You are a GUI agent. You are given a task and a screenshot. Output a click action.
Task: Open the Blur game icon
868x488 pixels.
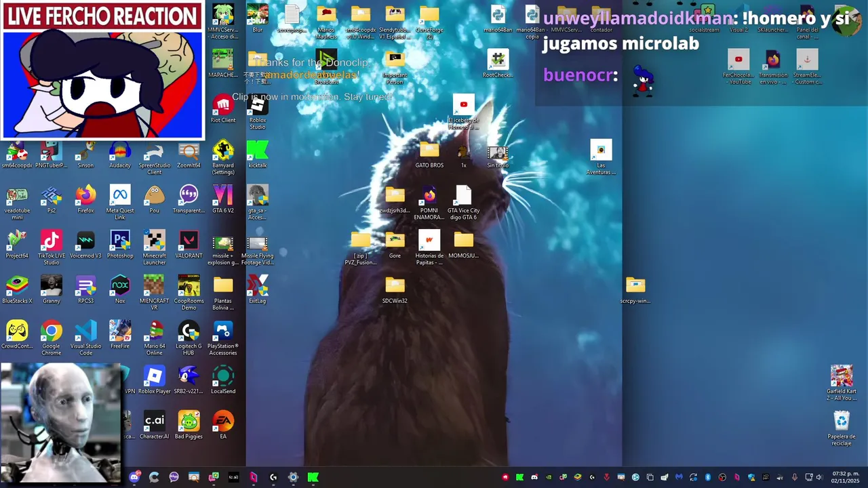(x=257, y=18)
